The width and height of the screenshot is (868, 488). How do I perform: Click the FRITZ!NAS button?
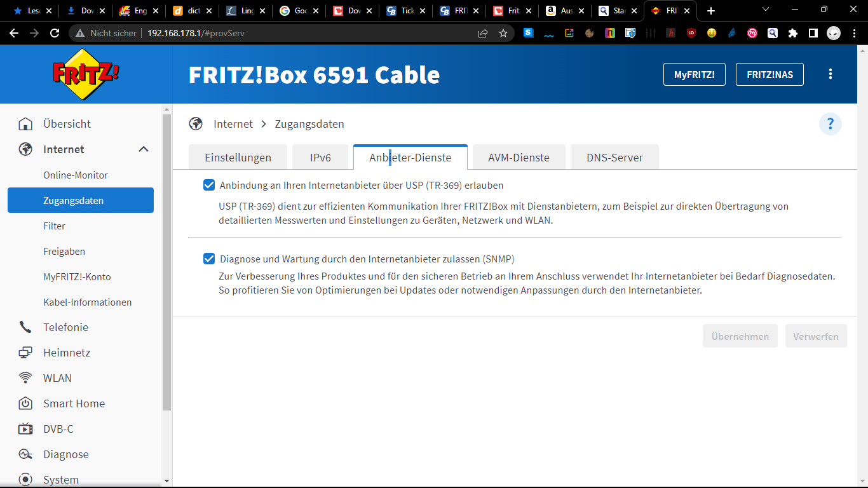[770, 74]
